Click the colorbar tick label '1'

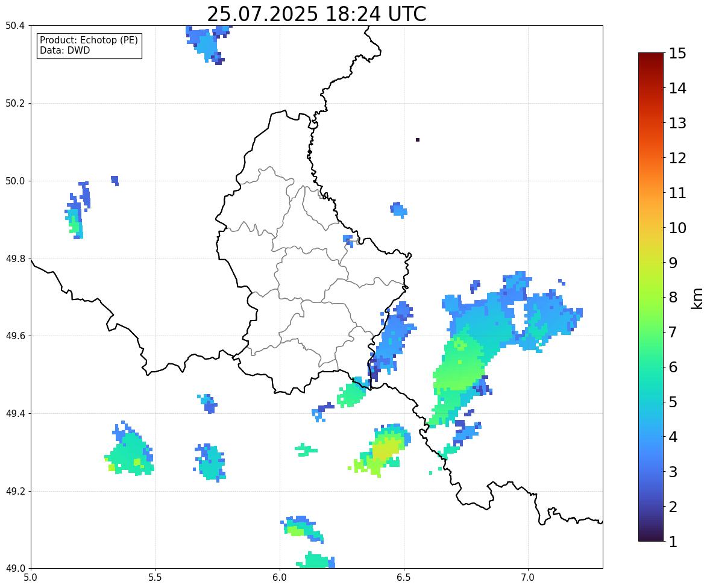(x=673, y=542)
